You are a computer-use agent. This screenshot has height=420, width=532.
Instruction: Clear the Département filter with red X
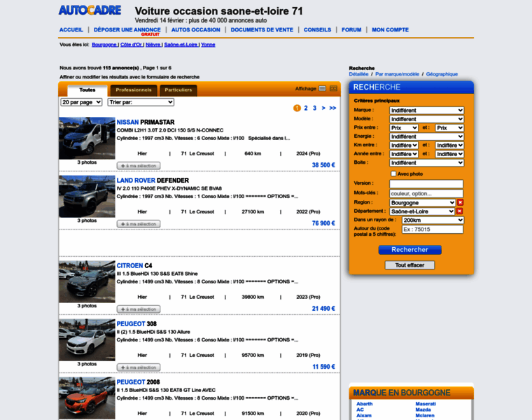point(459,211)
